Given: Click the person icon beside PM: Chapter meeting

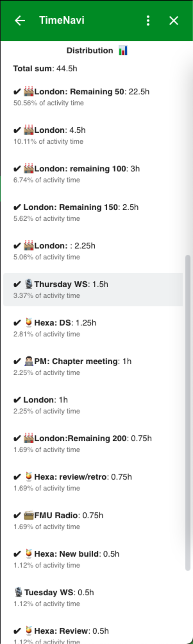Looking at the screenshot, I should 29,361.
